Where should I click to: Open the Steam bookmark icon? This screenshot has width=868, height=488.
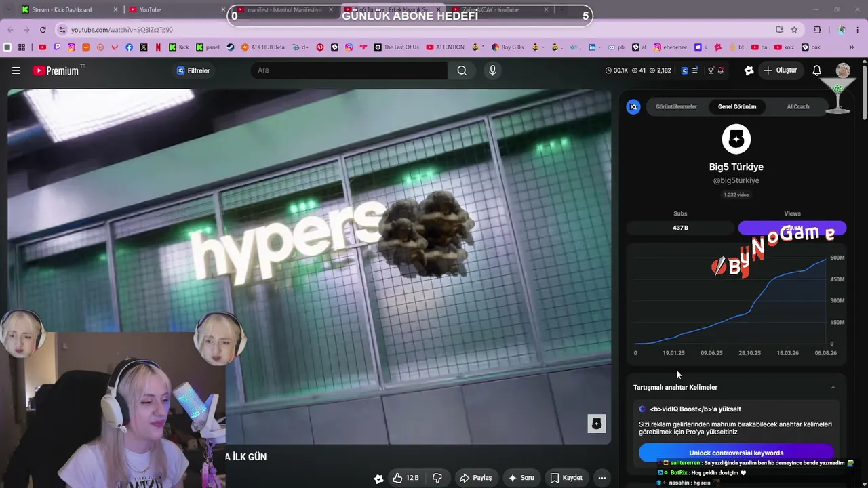pyautogui.click(x=231, y=47)
